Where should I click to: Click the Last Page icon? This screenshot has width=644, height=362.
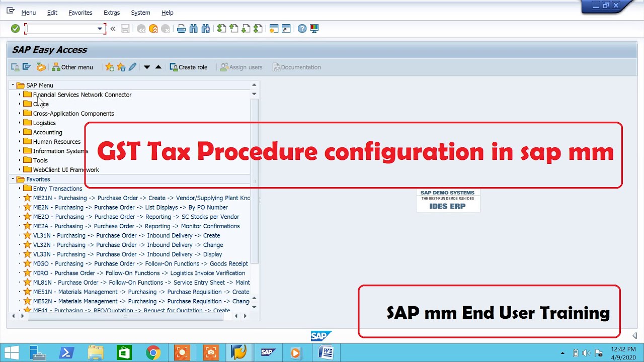point(258,29)
